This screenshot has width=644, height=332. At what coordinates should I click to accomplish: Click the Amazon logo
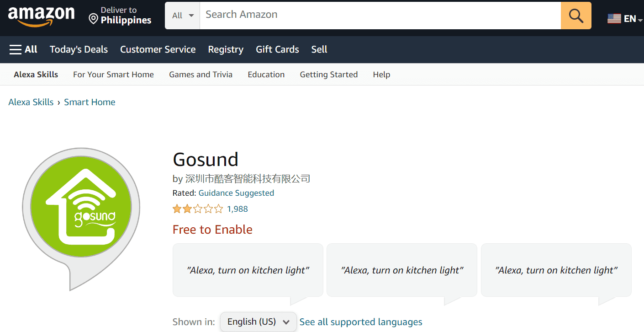(x=41, y=16)
